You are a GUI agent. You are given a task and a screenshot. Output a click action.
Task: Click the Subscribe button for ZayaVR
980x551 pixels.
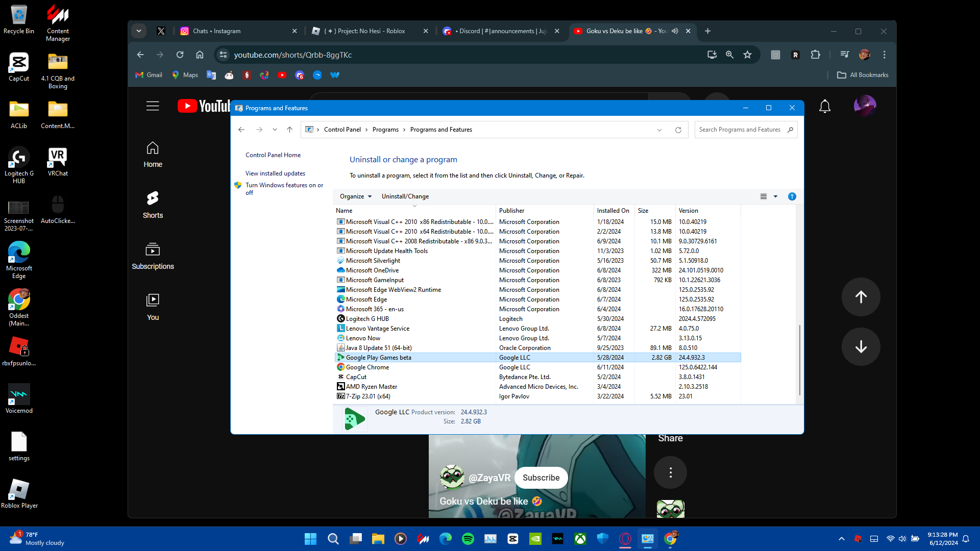tap(541, 478)
